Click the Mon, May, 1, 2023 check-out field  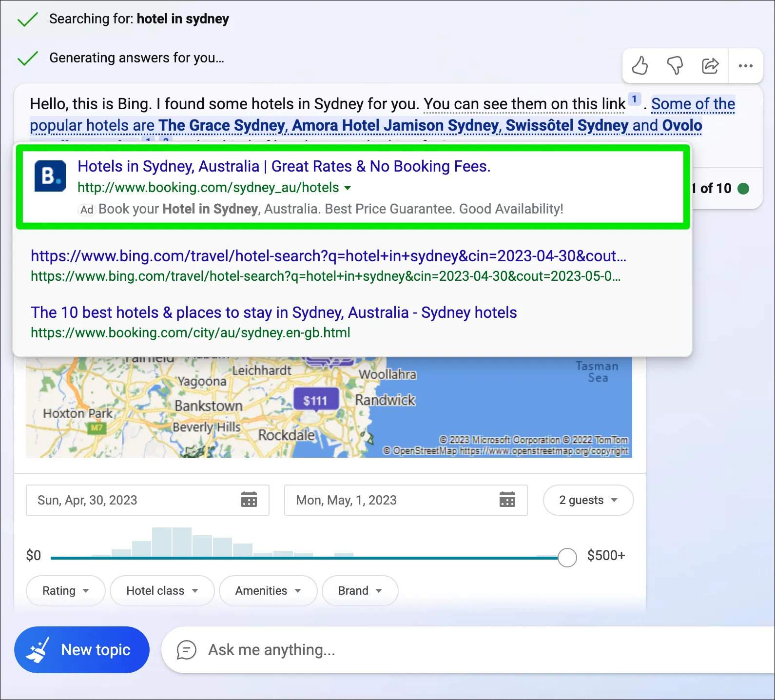point(406,500)
